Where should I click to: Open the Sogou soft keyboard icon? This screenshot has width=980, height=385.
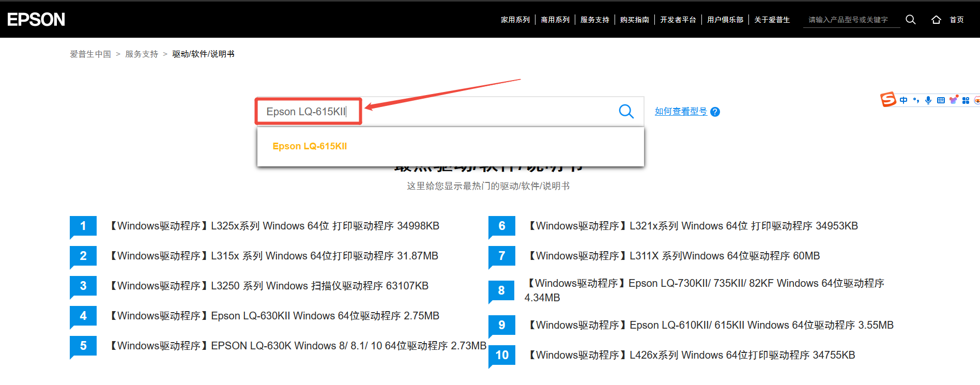click(941, 100)
